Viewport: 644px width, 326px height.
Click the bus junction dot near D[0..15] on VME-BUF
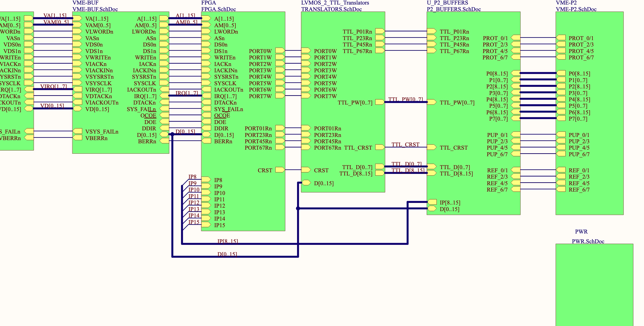[172, 134]
